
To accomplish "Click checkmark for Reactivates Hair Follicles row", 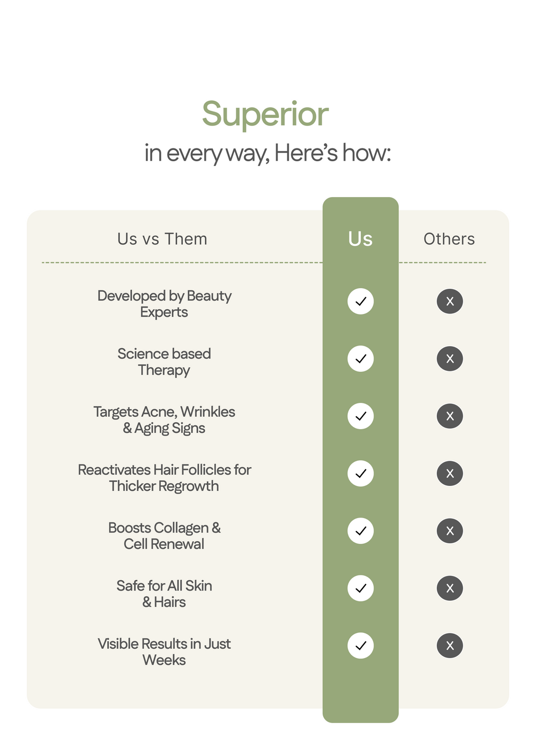I will click(361, 473).
